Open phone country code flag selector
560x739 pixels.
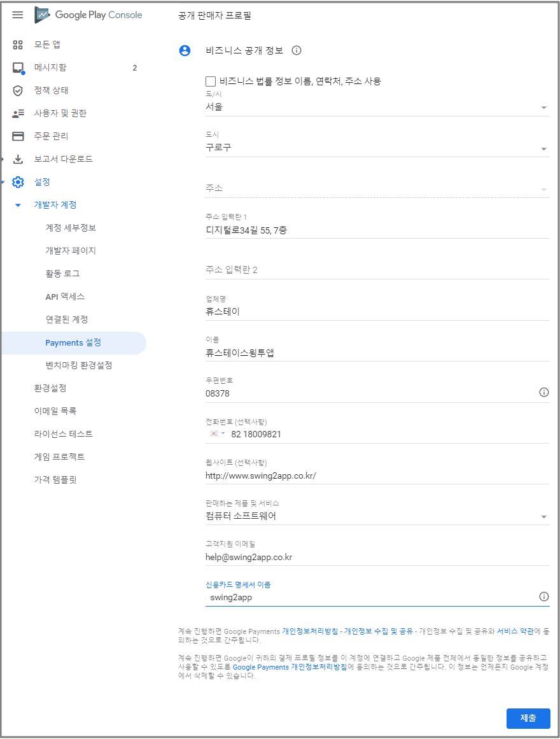[x=216, y=433]
